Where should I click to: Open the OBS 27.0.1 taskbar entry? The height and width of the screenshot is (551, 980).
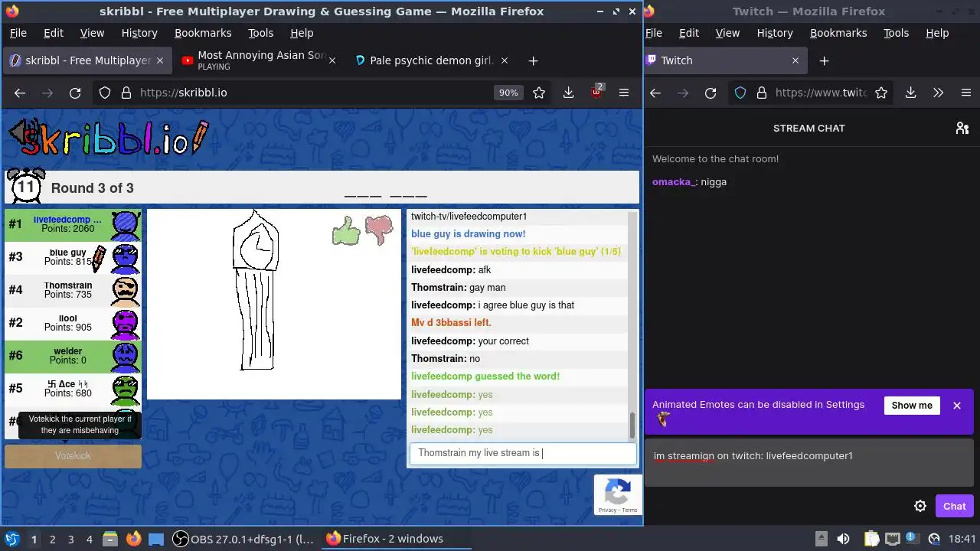pos(243,539)
